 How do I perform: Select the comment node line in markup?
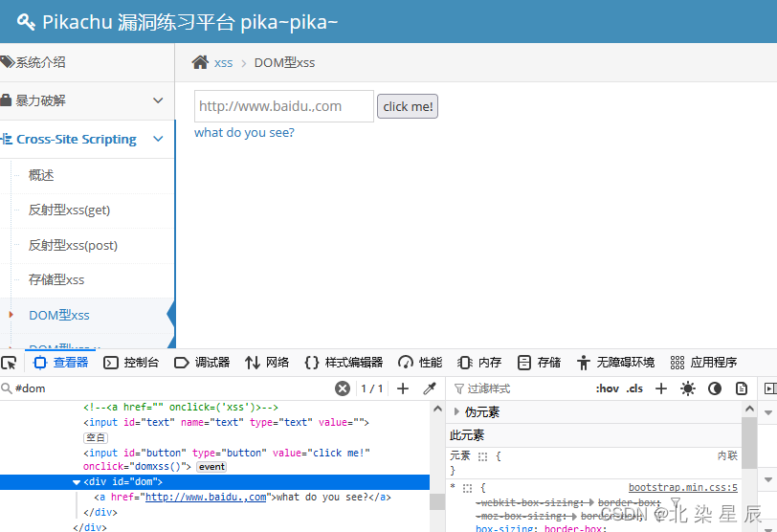181,408
